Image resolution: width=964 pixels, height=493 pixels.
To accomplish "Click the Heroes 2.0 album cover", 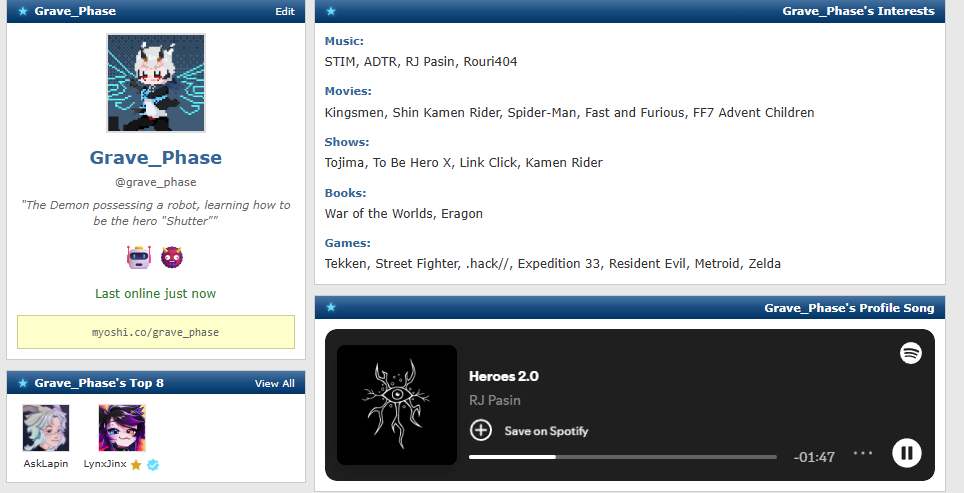I will click(x=397, y=405).
